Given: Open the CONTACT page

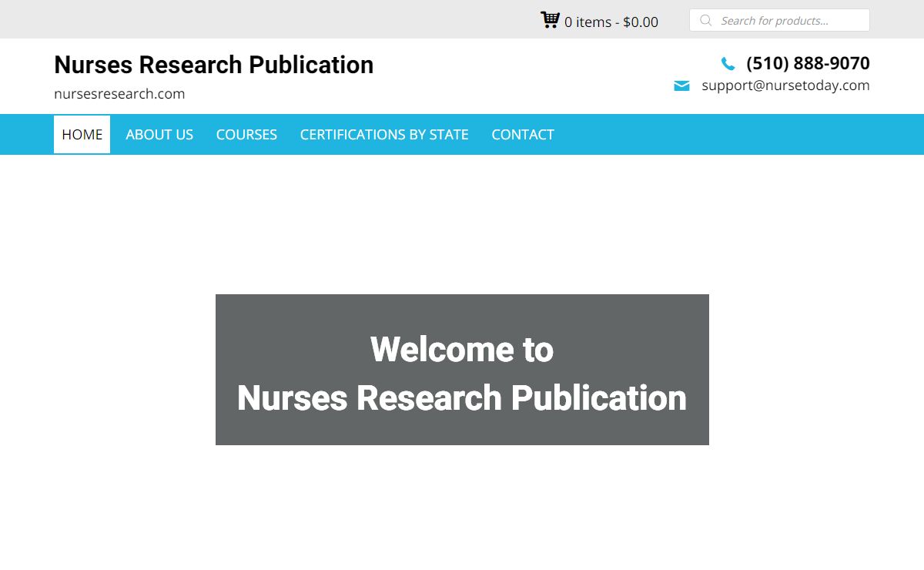Looking at the screenshot, I should (523, 134).
